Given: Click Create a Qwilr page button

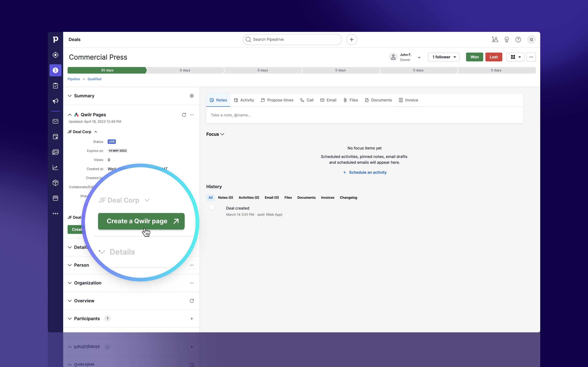Looking at the screenshot, I should click(x=141, y=221).
